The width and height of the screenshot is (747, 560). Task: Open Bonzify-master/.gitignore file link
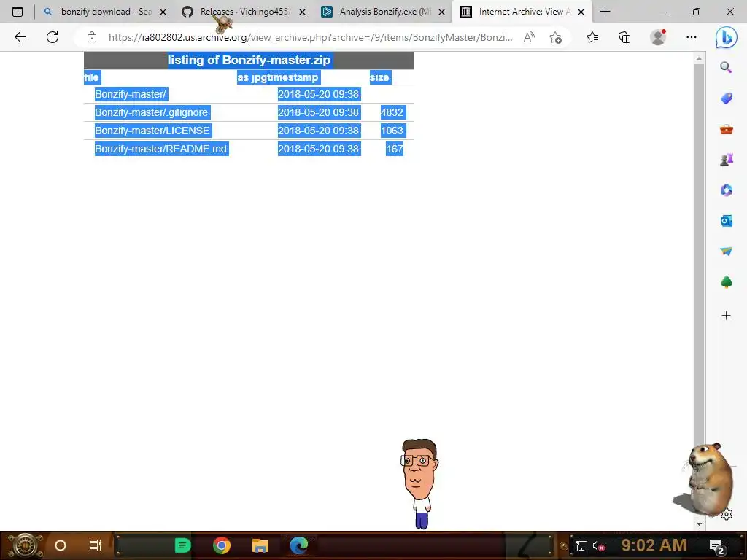point(152,112)
